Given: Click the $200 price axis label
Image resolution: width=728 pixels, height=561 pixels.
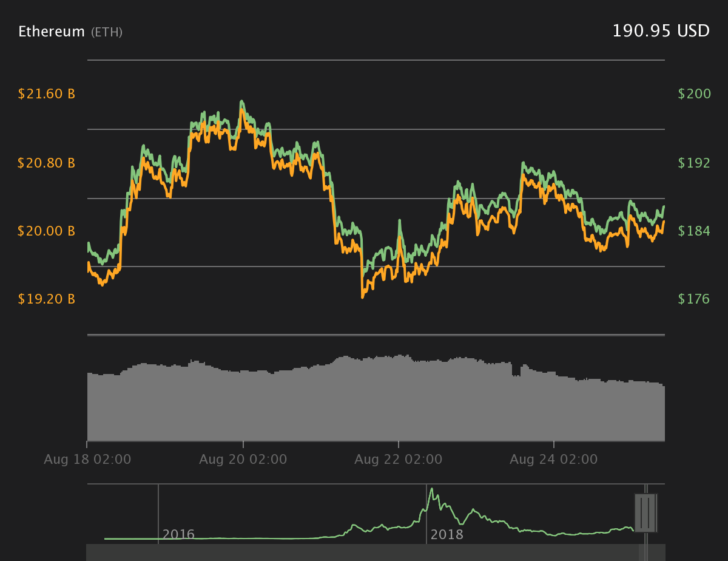Looking at the screenshot, I should (694, 94).
